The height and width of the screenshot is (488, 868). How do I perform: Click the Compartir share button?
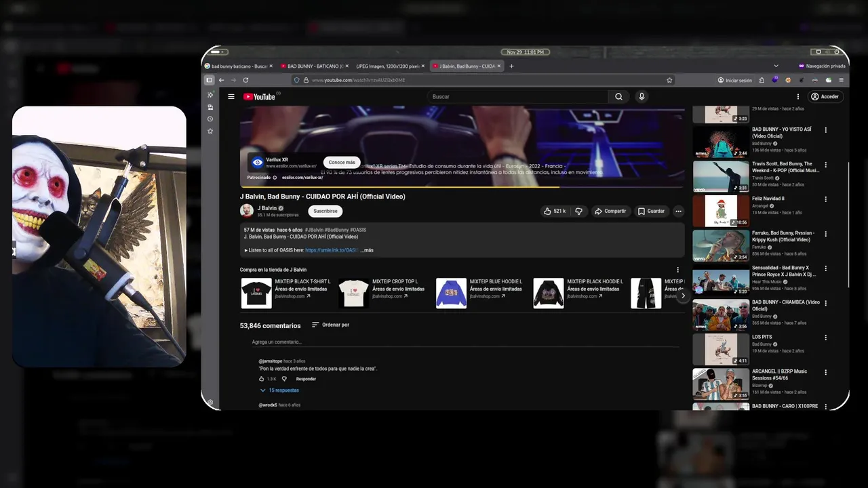610,211
